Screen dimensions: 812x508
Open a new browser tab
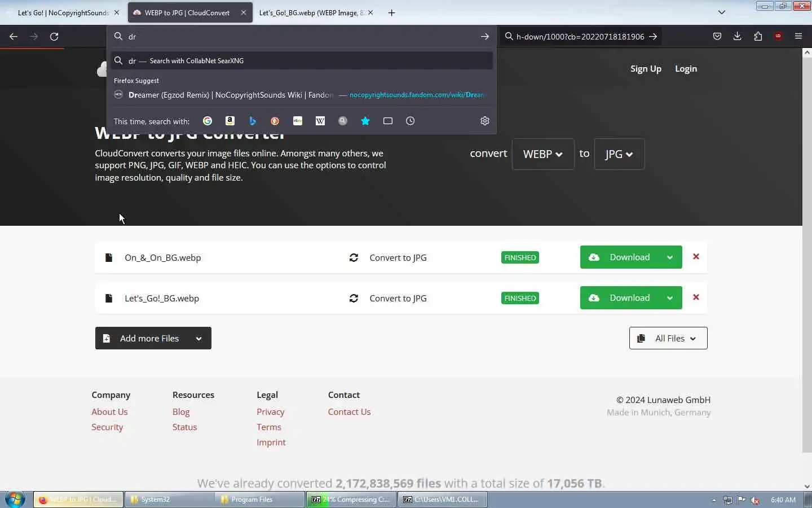tap(392, 12)
